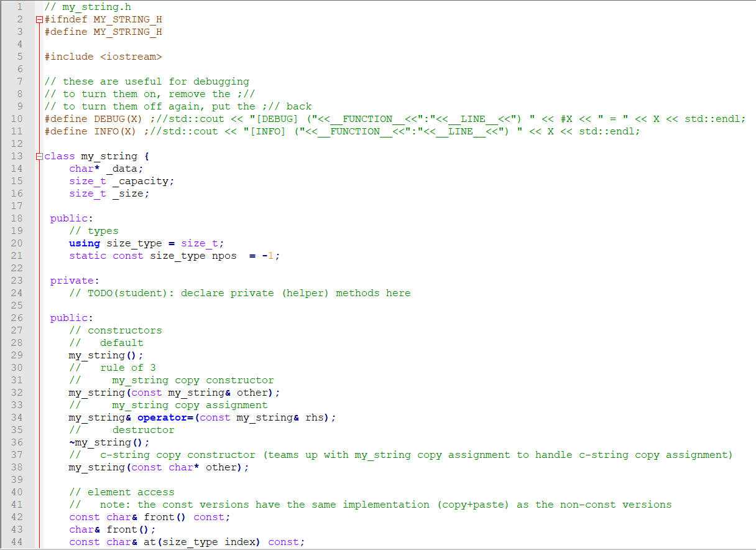
Task: Click the "// my_string.h" comment
Action: [x=88, y=7]
